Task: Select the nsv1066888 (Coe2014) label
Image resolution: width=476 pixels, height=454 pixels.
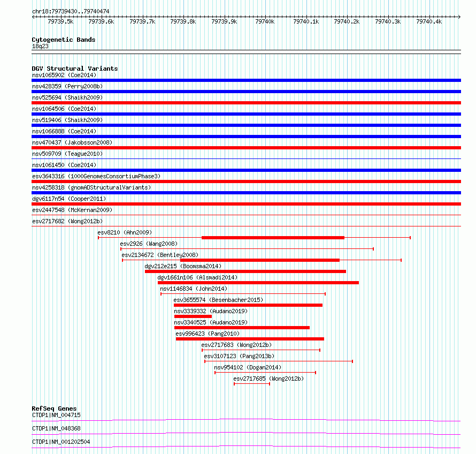Action: tap(64, 131)
